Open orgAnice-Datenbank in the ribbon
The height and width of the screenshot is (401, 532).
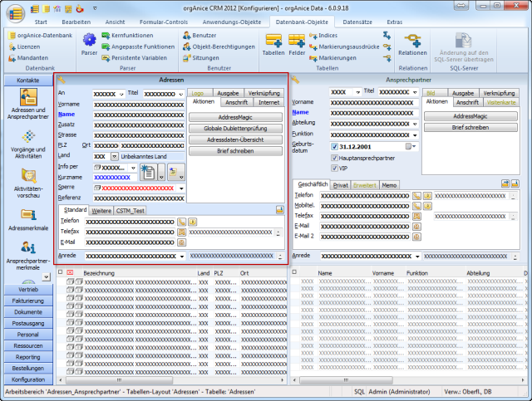41,35
